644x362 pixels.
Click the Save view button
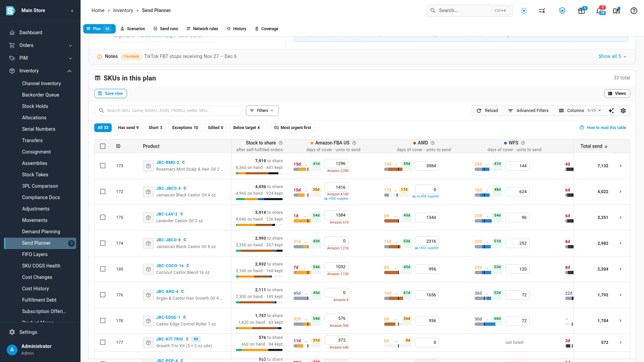coord(111,94)
